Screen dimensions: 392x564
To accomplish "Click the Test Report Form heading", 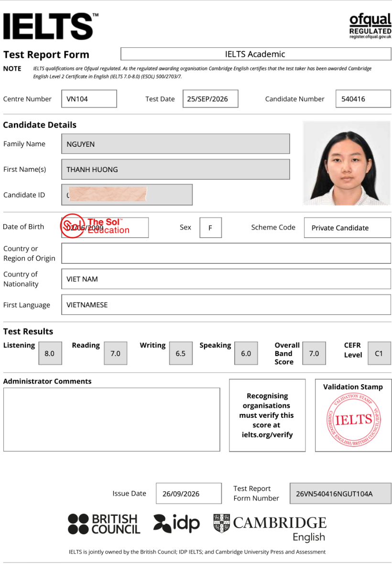I will [x=46, y=54].
